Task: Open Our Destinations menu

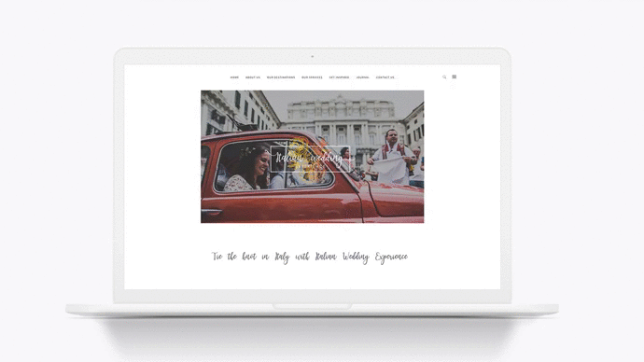Action: click(x=281, y=77)
